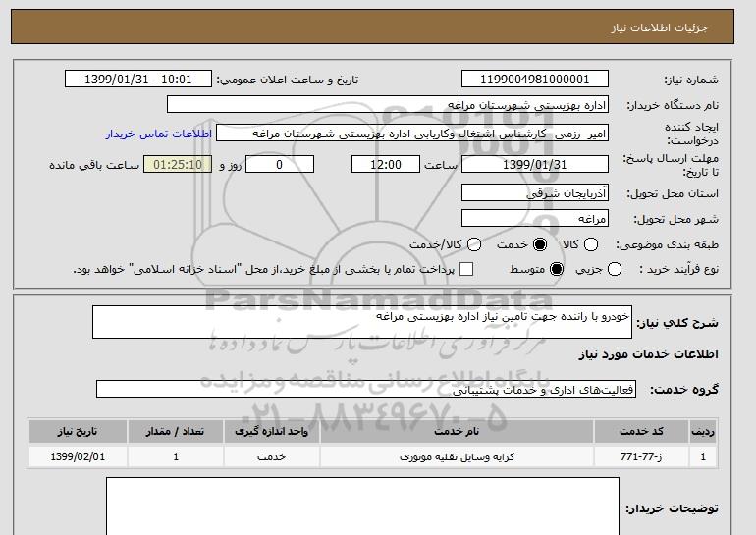Click the واحد اندازه گیری column header

(271, 431)
